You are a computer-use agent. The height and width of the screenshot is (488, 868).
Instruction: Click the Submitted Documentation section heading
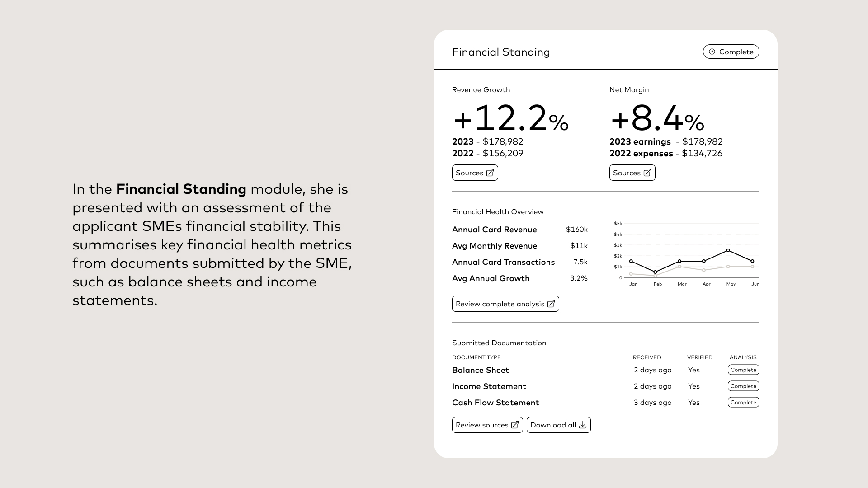coord(499,343)
